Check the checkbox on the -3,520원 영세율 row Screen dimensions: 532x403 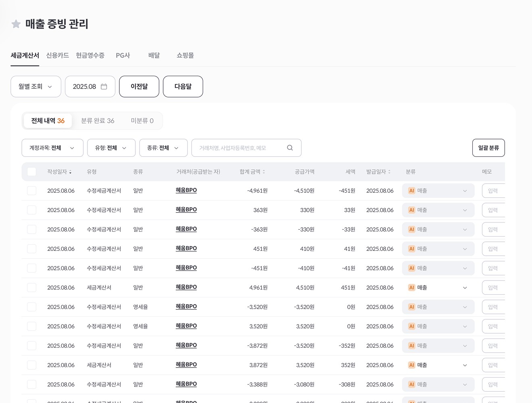31,307
